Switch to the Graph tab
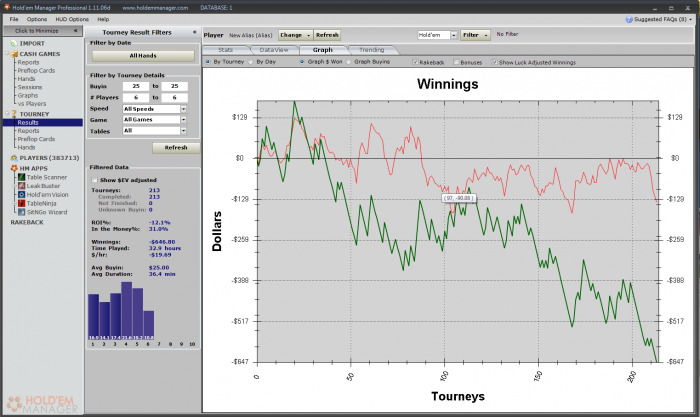This screenshot has height=417, width=700. [322, 50]
